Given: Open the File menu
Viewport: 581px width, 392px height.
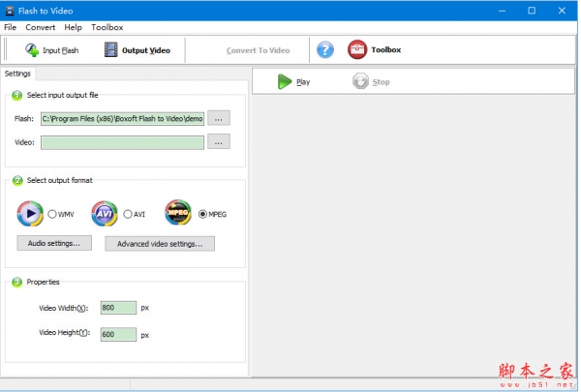Looking at the screenshot, I should (10, 27).
